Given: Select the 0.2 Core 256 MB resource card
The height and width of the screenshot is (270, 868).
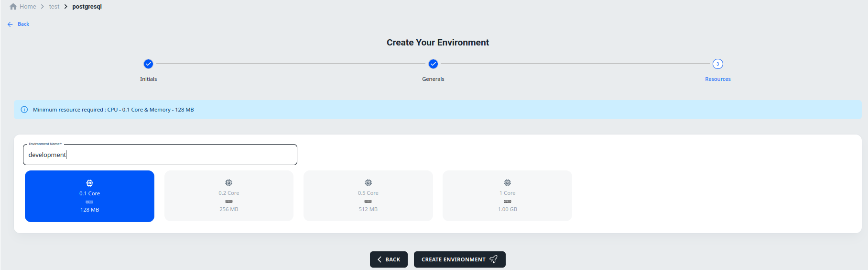Looking at the screenshot, I should 229,196.
